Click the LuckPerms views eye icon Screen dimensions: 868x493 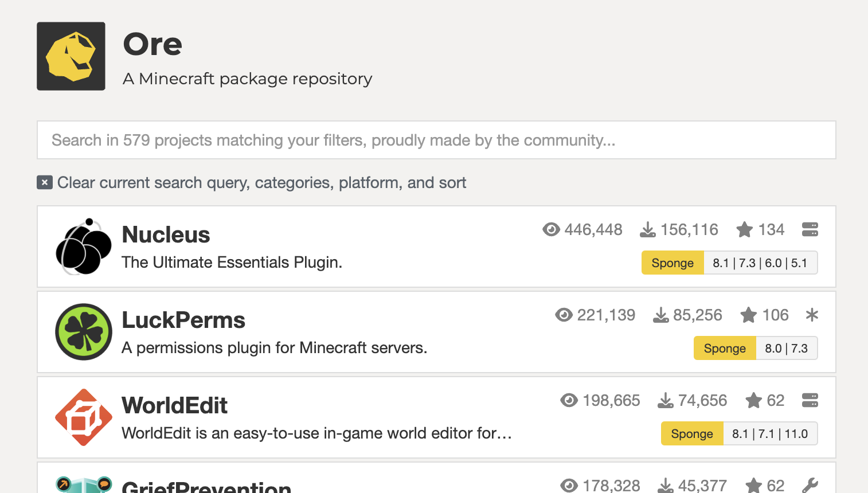[x=564, y=315]
